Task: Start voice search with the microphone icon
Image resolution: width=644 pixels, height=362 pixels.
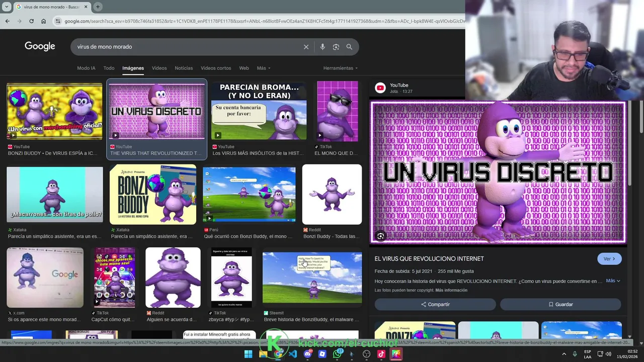Action: pos(323,47)
